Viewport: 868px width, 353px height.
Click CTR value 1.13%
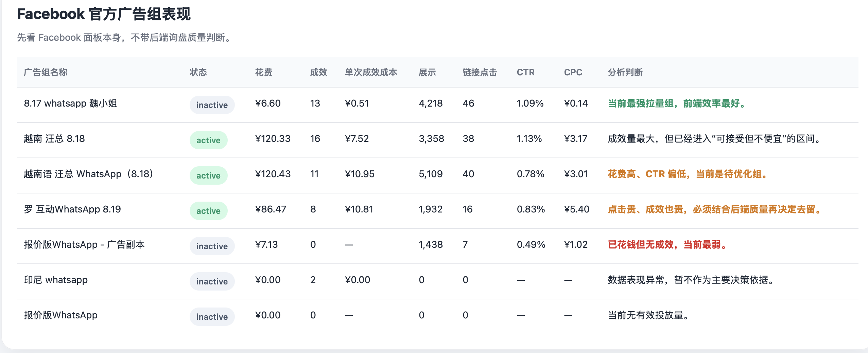point(529,138)
